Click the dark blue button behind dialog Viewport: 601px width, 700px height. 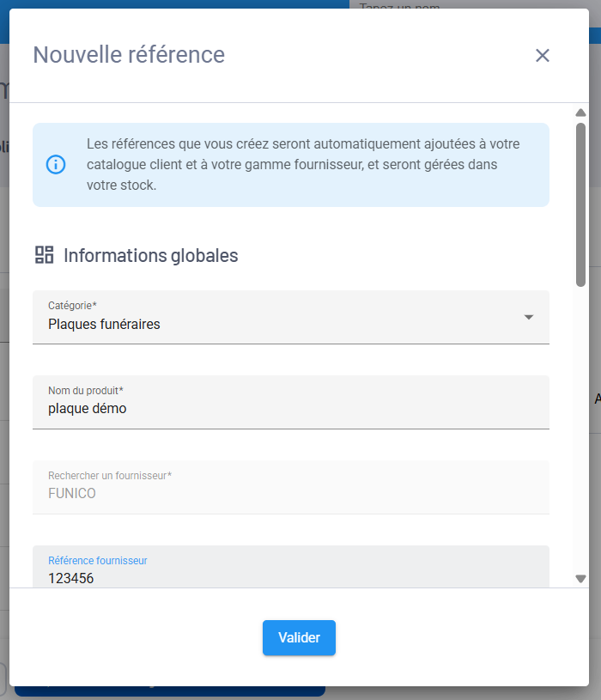click(x=172, y=690)
